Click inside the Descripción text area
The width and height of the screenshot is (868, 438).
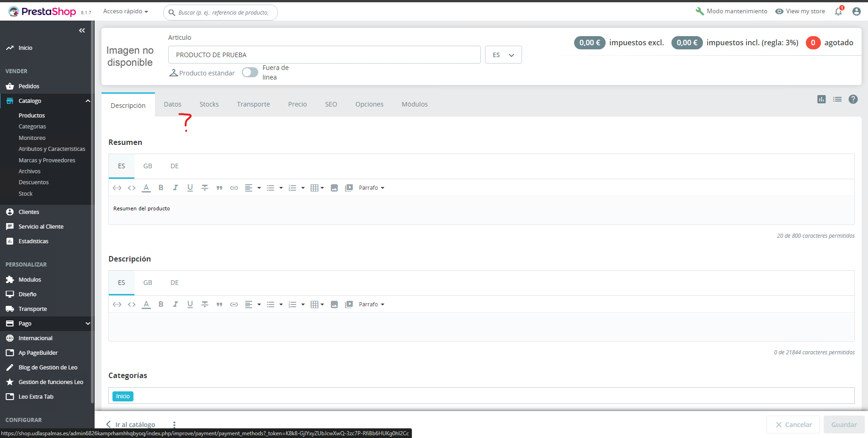point(481,327)
